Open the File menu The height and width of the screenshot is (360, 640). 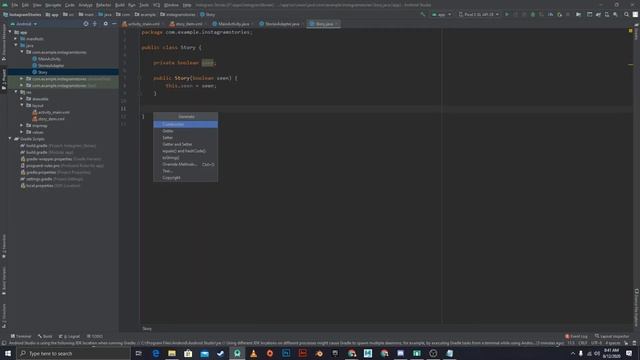pos(15,5)
